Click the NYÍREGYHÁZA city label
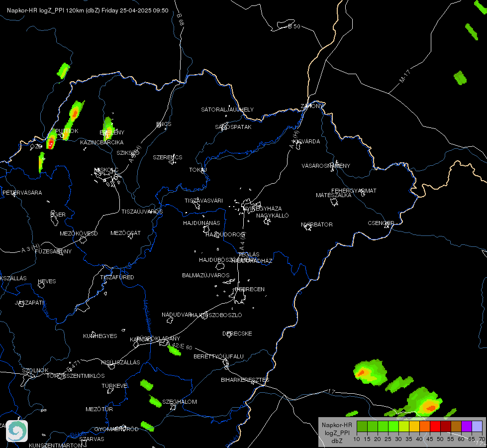This screenshot has height=448, width=487. [x=263, y=209]
